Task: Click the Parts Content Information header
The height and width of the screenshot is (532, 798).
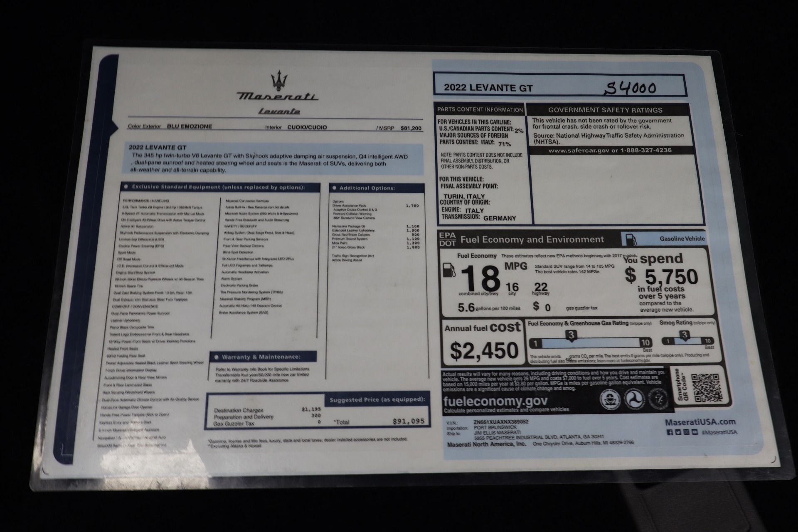Action: point(480,110)
